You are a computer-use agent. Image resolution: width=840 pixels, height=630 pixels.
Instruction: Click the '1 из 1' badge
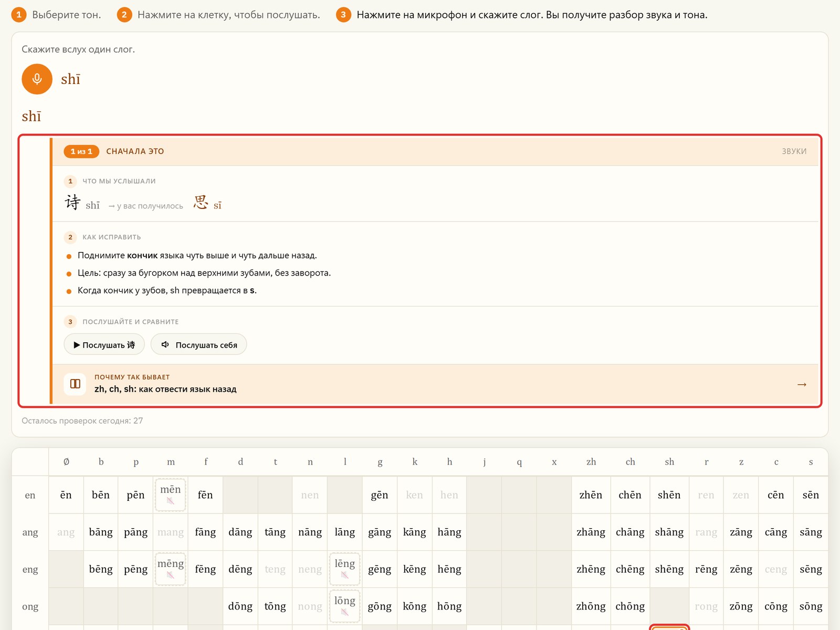pyautogui.click(x=81, y=151)
